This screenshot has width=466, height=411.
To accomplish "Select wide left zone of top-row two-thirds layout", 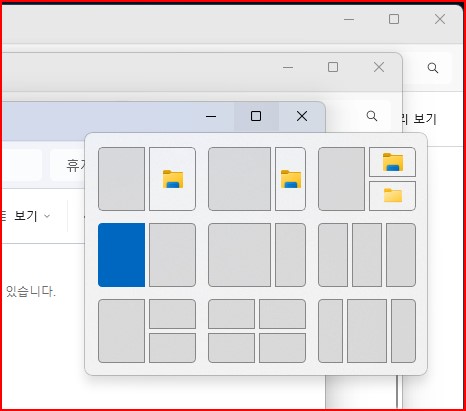I will (x=239, y=179).
